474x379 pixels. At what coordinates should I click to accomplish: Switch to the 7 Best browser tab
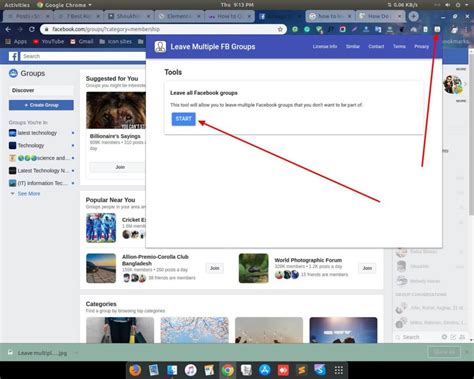78,16
